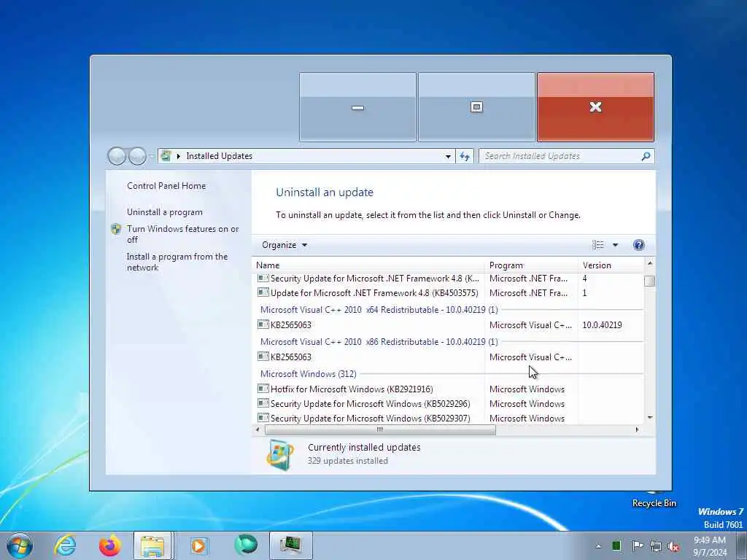Open Windows Explorer from taskbar
Viewport: 747px width, 560px height.
[x=152, y=545]
